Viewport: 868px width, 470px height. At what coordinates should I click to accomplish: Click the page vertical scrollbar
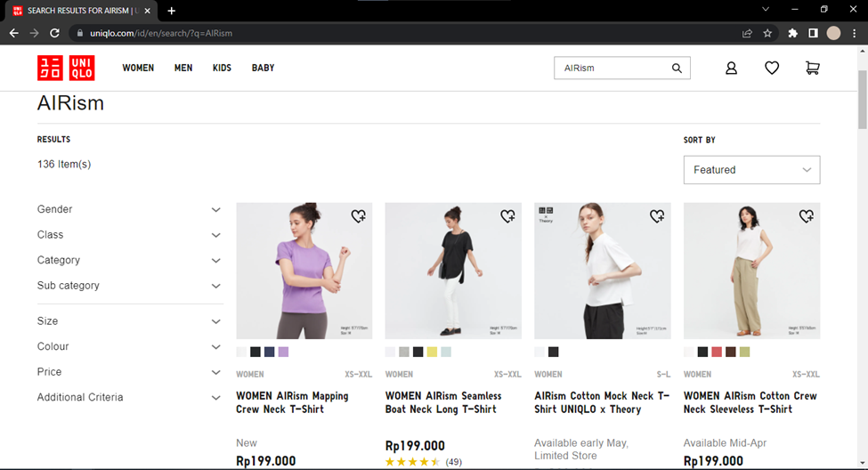[x=863, y=100]
